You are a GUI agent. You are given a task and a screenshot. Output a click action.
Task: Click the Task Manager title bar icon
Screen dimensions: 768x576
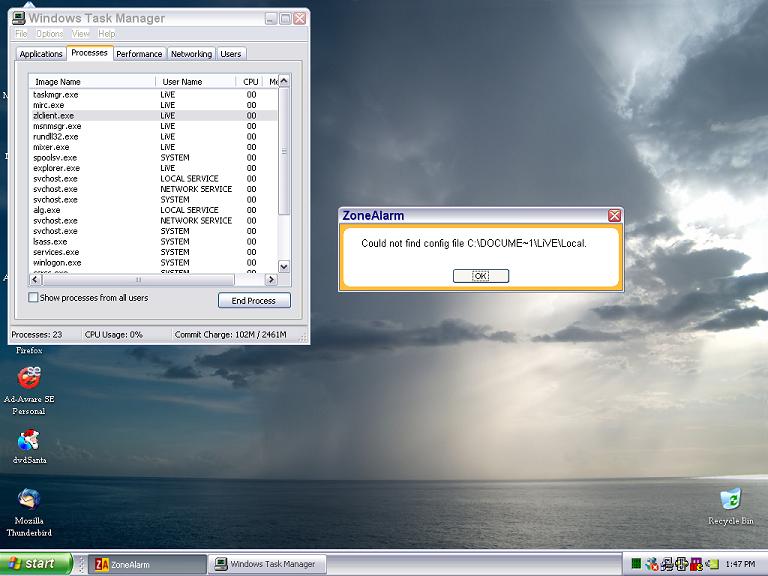(19, 18)
